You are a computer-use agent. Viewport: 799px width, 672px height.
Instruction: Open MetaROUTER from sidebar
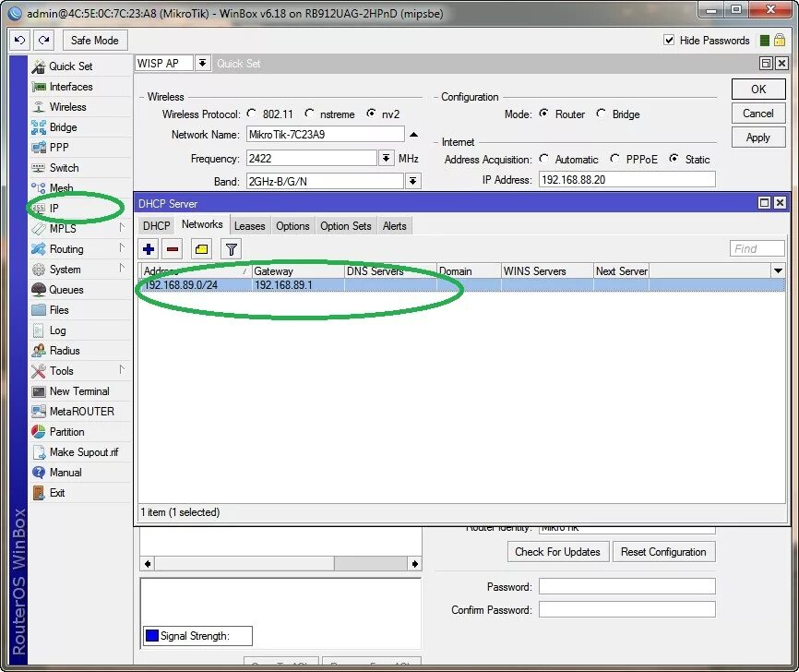tap(79, 412)
